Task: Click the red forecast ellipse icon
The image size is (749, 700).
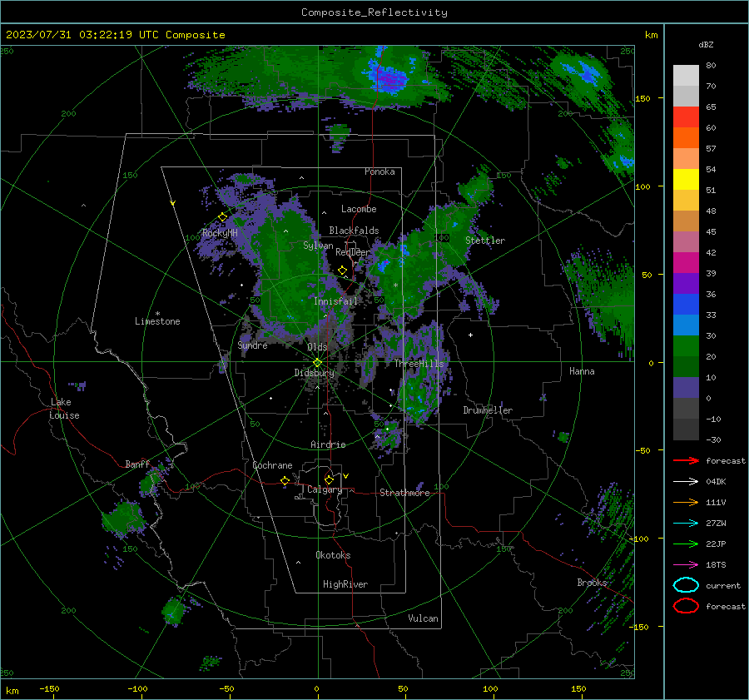Action: coord(686,606)
